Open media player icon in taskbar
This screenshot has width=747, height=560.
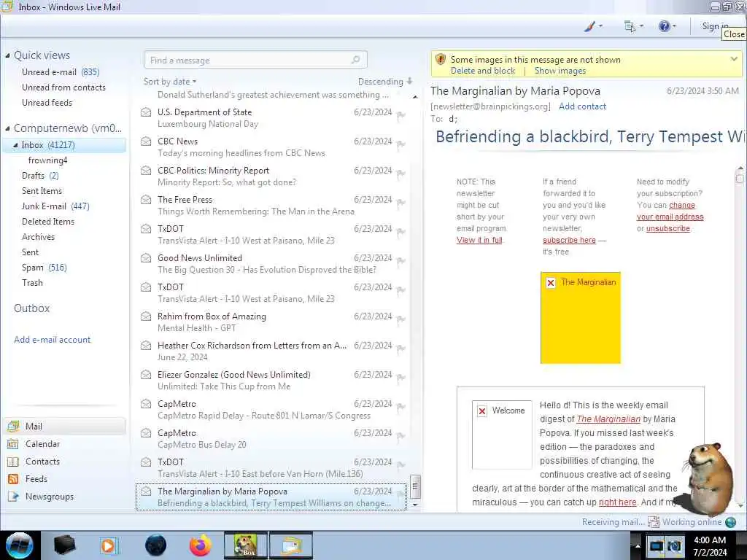click(109, 545)
